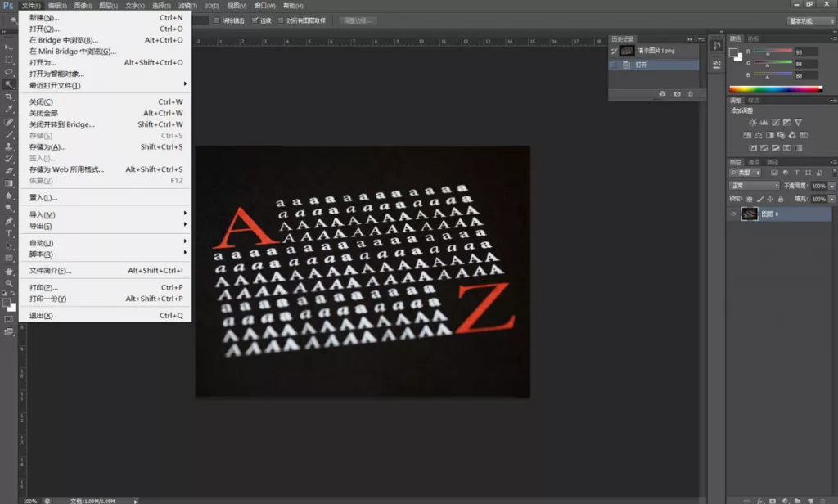Add an Exposure adjustment

coord(786,123)
